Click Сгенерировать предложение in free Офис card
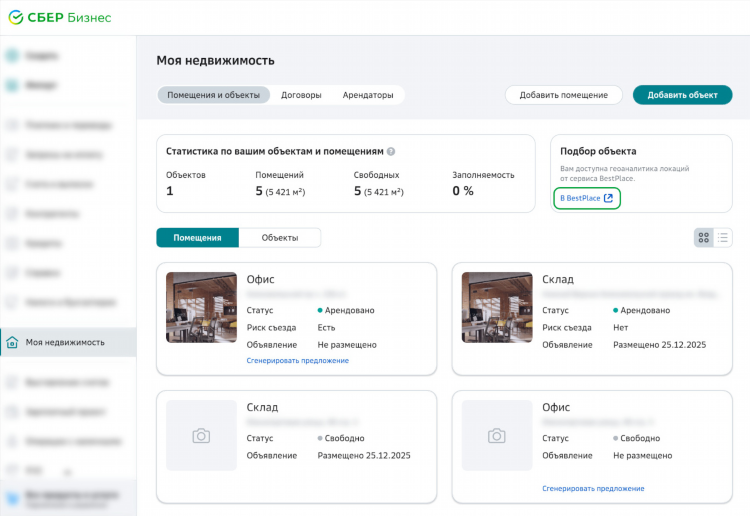 (593, 488)
